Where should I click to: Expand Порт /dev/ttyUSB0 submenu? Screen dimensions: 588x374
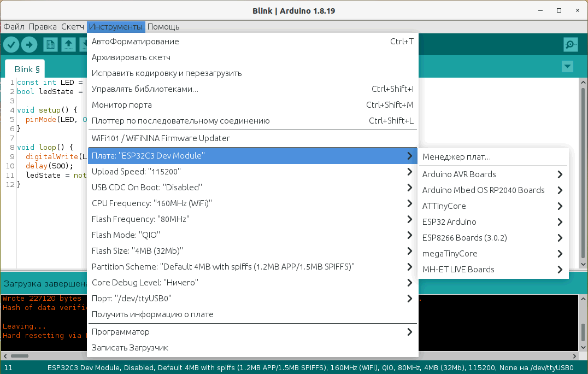[x=253, y=298]
